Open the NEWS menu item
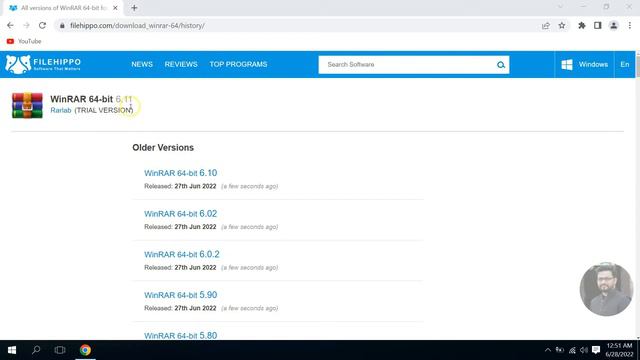This screenshot has width=640, height=360. point(142,64)
